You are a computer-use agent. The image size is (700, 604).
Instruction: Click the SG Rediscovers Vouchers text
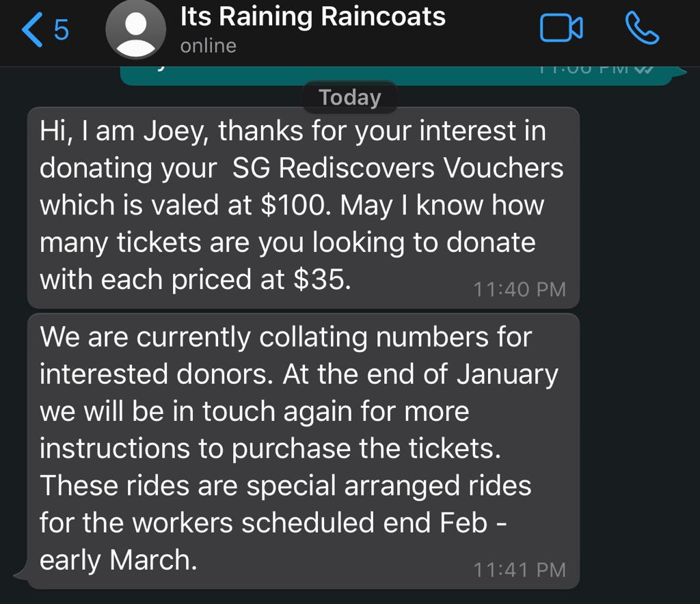[398, 168]
